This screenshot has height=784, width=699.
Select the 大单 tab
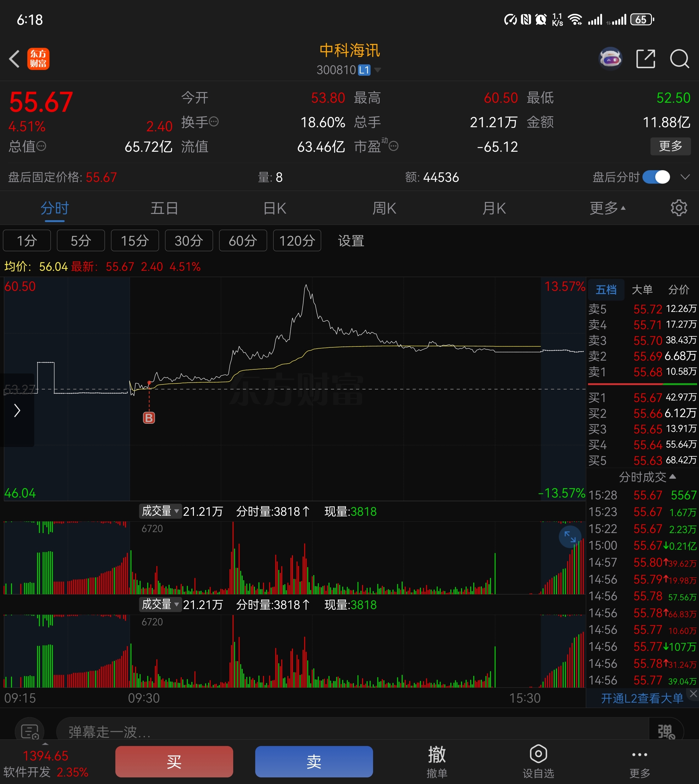point(642,289)
